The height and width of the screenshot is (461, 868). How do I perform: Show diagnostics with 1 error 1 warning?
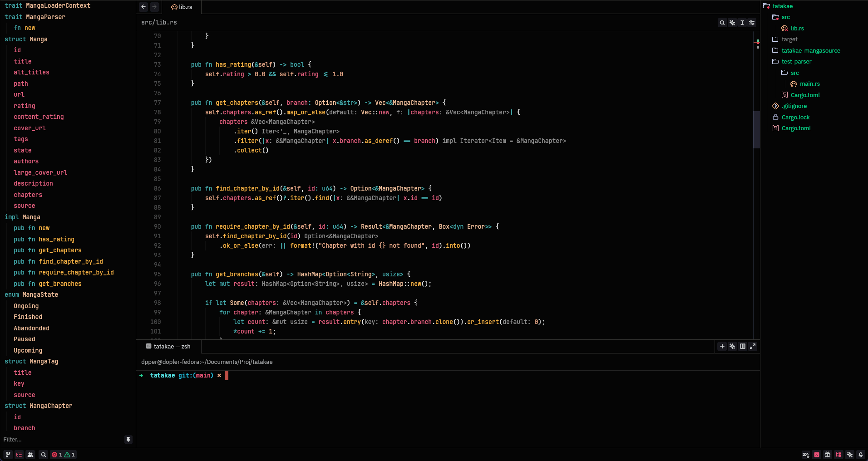tap(63, 455)
